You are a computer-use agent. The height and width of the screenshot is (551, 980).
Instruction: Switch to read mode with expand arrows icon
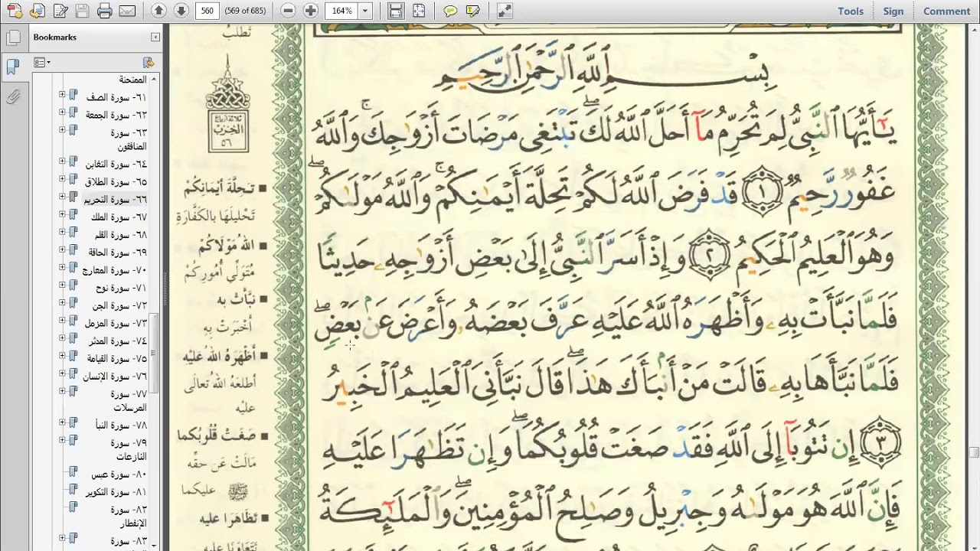click(x=505, y=11)
